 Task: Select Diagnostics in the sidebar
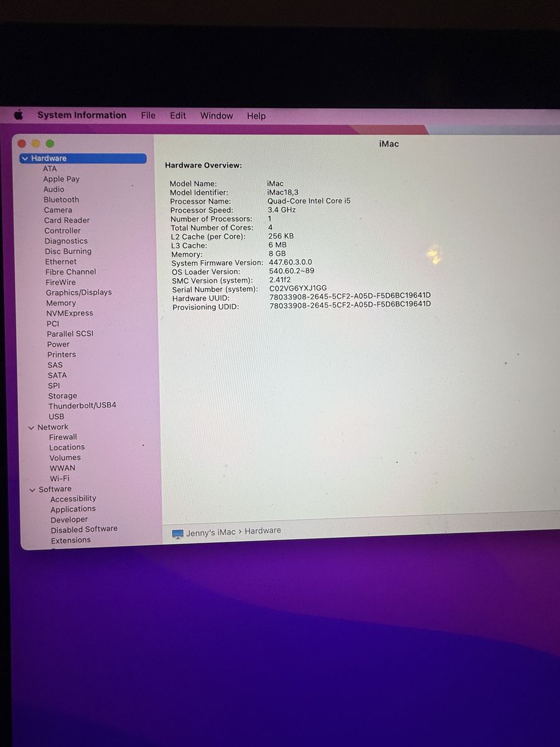pos(66,242)
